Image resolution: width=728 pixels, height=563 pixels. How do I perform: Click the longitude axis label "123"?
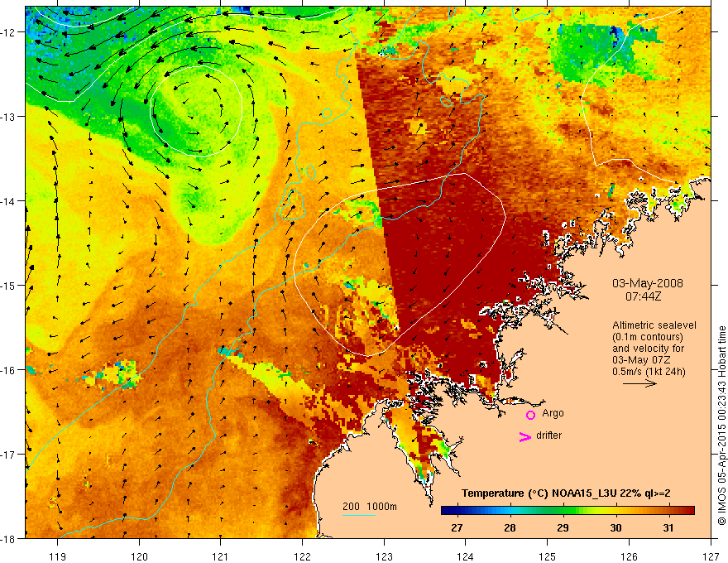pyautogui.click(x=384, y=556)
